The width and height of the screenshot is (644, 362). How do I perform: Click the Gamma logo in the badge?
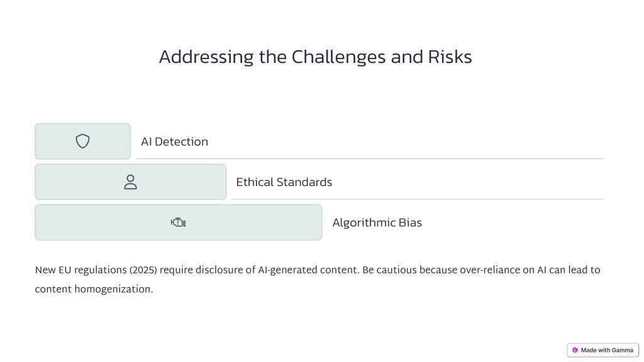575,350
